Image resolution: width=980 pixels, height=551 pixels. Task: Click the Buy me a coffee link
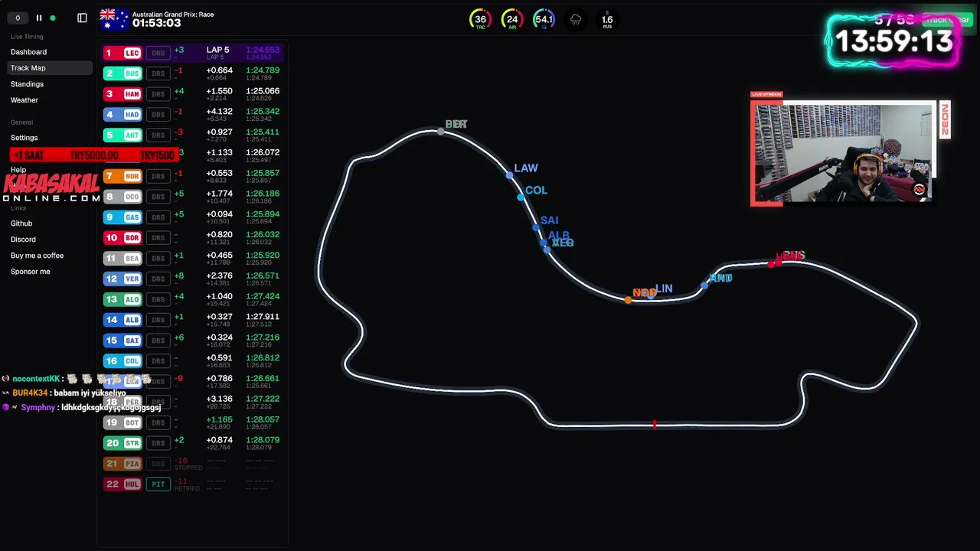click(x=37, y=256)
